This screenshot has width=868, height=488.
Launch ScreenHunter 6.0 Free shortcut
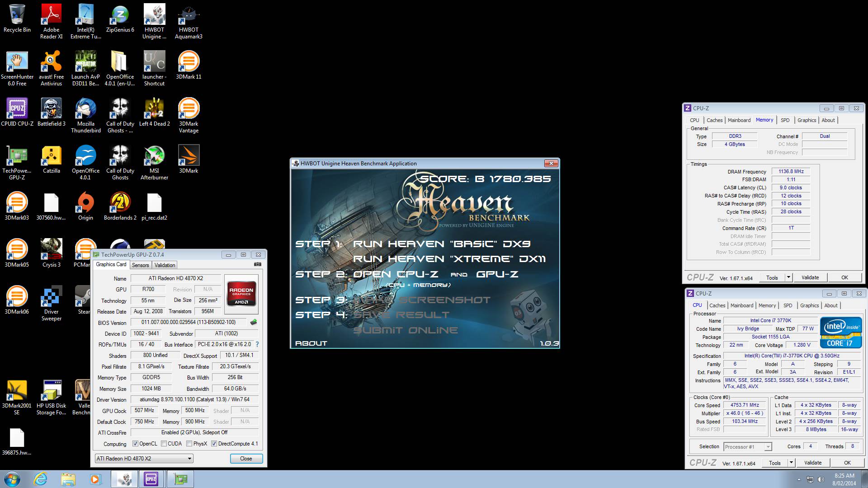point(17,68)
